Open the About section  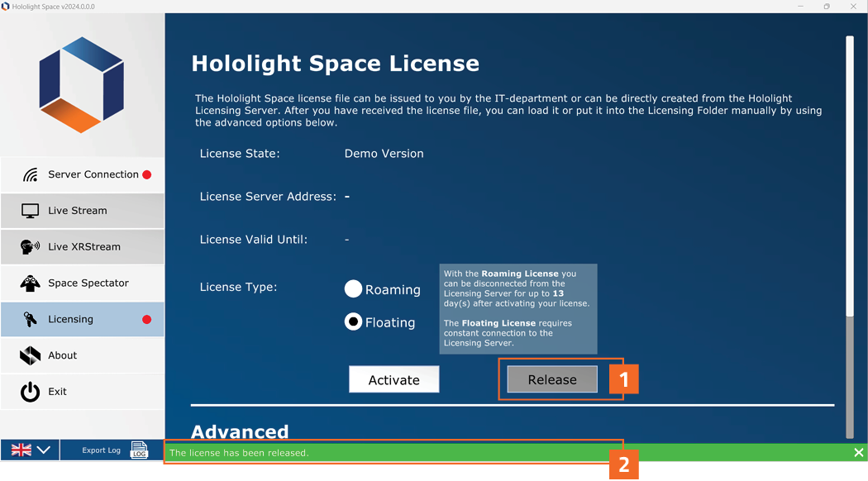click(83, 355)
